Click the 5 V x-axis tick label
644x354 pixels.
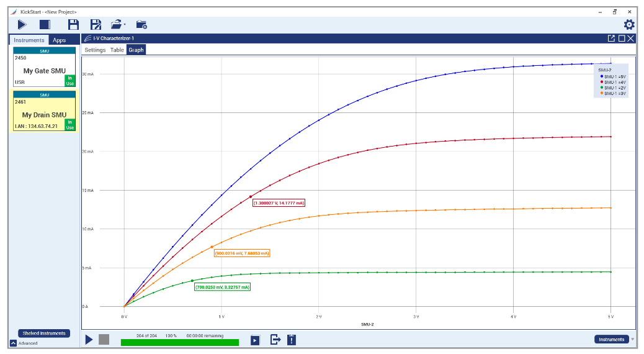pyautogui.click(x=610, y=317)
